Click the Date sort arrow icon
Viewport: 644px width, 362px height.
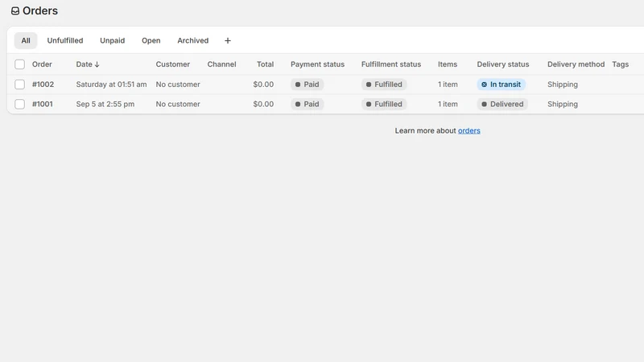(x=97, y=64)
